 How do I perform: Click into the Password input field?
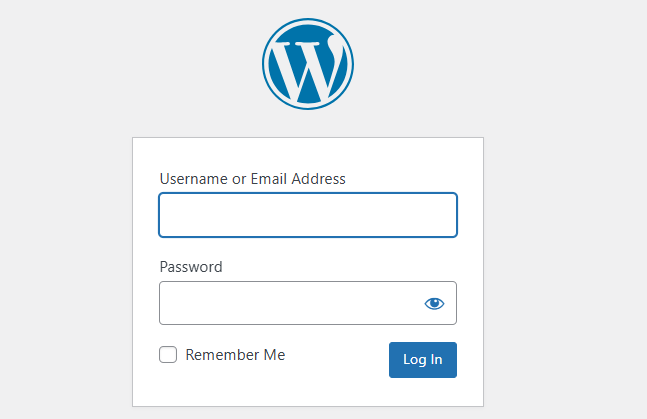pos(290,303)
